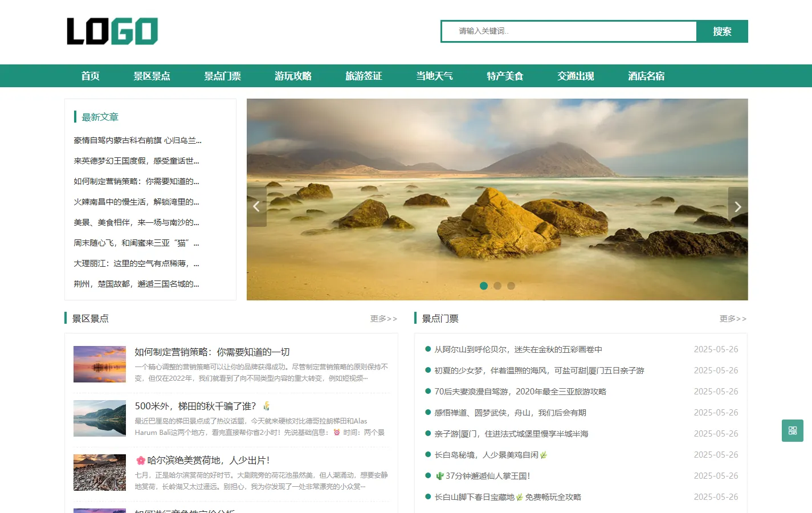Viewport: 812px width, 513px height.
Task: Open 当地天气 navigation menu item
Action: pos(434,76)
